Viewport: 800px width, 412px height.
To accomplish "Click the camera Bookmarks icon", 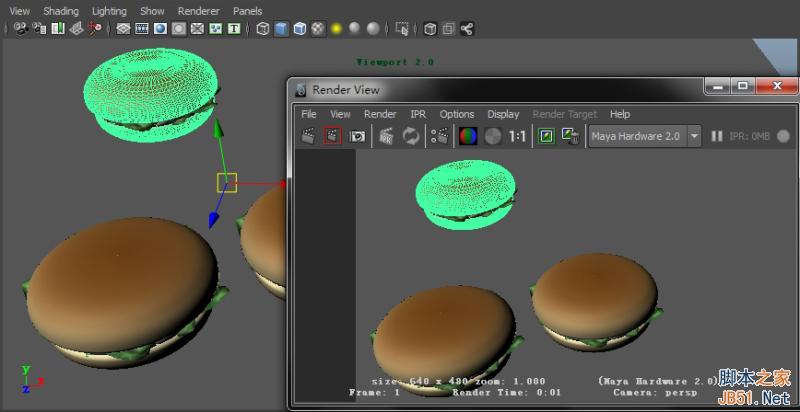I will point(58,29).
